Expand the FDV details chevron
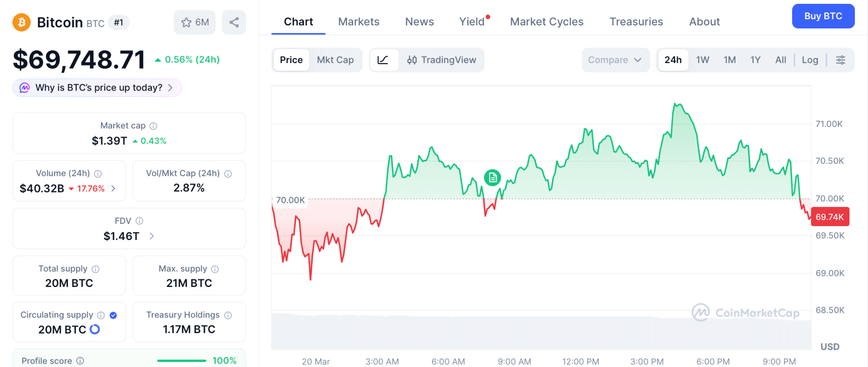868x367 pixels. 152,236
